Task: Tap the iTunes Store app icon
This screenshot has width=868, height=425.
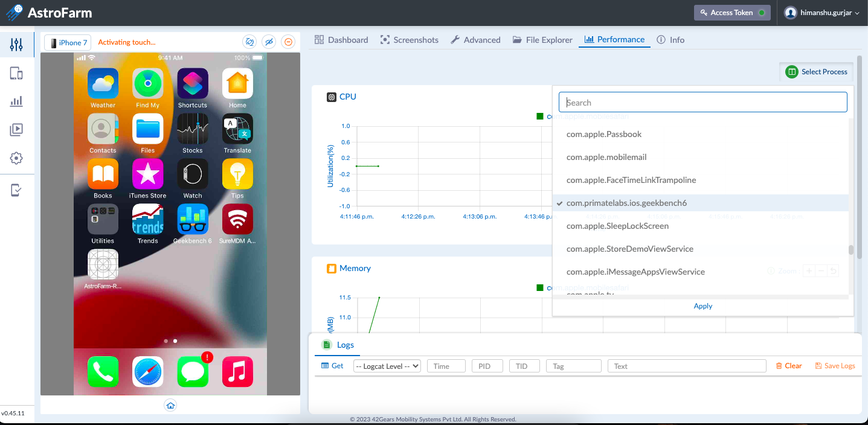Action: [x=147, y=174]
